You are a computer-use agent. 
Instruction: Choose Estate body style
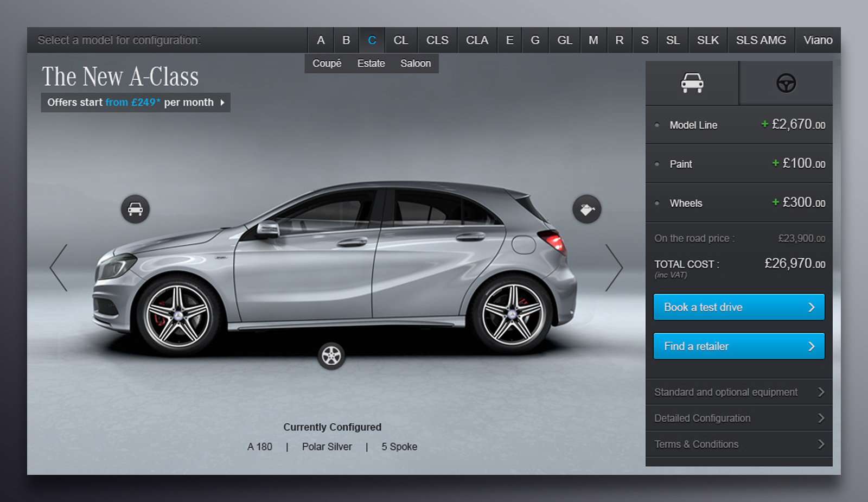pos(371,63)
